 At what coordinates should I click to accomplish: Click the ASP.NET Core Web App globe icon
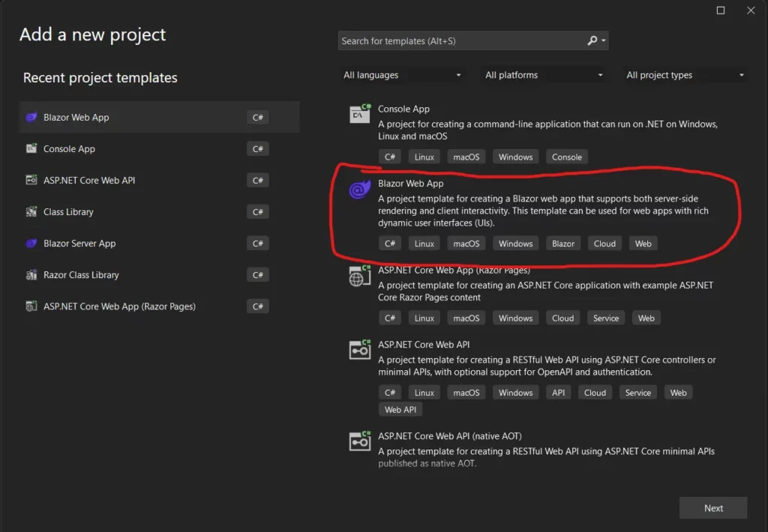[359, 275]
